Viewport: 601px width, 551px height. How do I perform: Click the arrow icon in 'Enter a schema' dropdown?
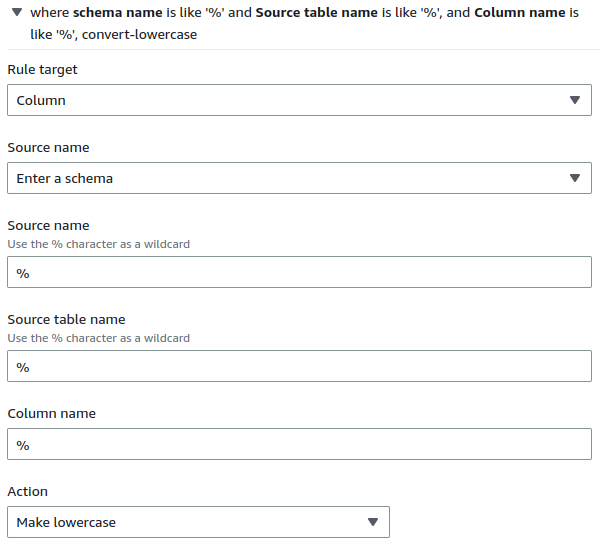click(x=574, y=178)
